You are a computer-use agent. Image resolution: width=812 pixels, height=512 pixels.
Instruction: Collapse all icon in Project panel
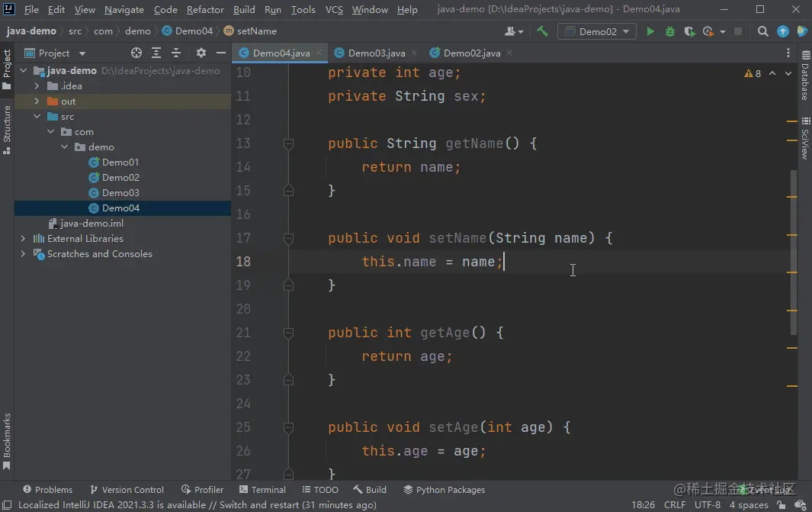[x=176, y=53]
